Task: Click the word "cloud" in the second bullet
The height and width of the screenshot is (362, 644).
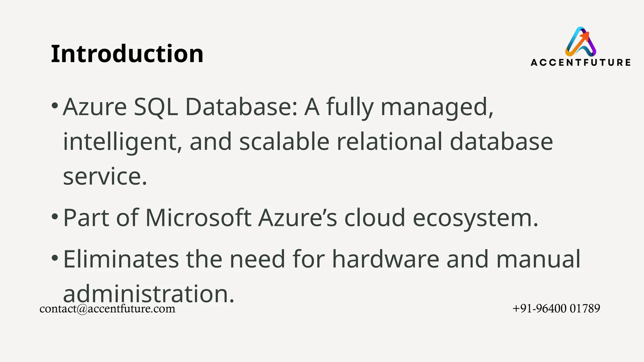Action: [x=375, y=217]
